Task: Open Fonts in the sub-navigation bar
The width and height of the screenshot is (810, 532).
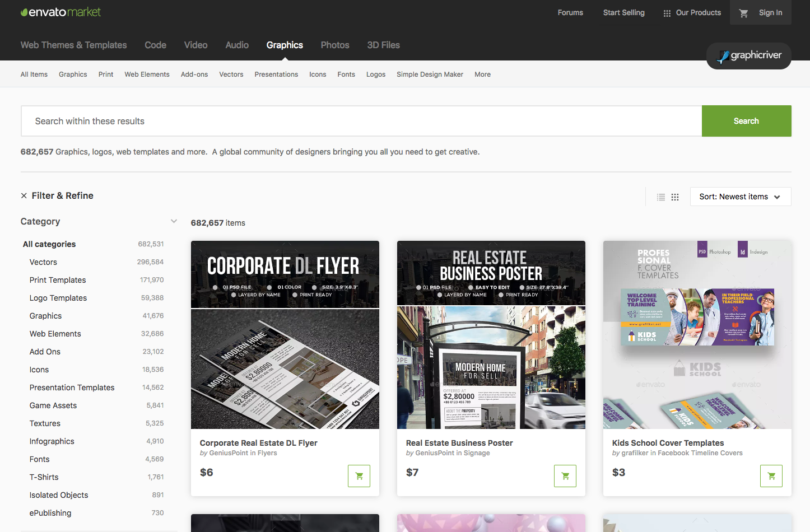Action: [x=346, y=74]
